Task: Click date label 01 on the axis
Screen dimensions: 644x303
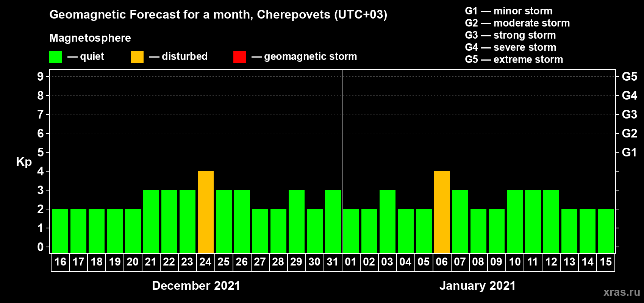Action: click(x=351, y=262)
